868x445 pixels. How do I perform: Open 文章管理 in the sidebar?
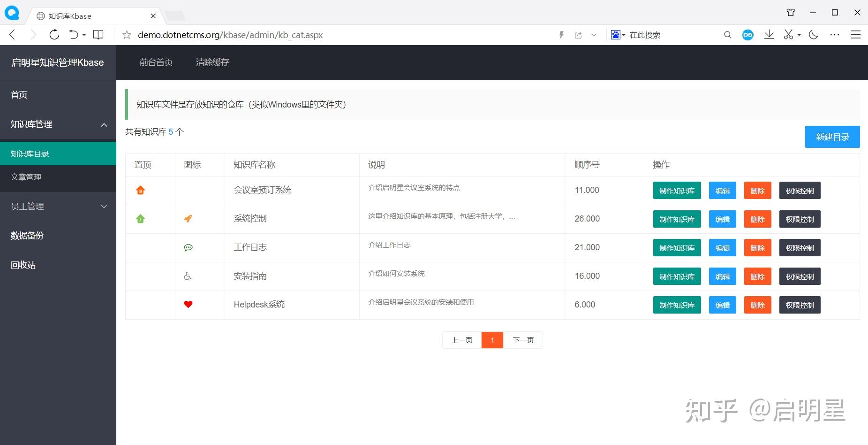tap(58, 177)
